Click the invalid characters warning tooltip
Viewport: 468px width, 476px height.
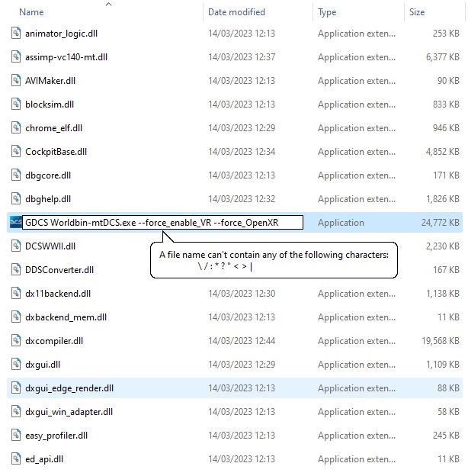pyautogui.click(x=274, y=260)
